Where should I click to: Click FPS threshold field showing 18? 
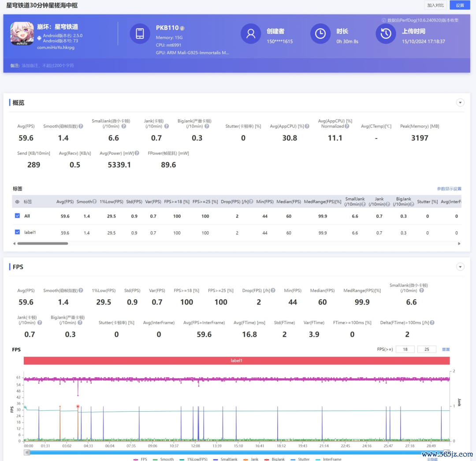[x=405, y=349]
